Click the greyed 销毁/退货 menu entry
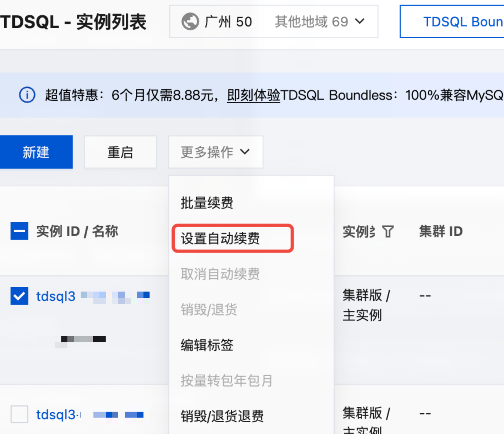The image size is (504, 434). click(x=209, y=310)
